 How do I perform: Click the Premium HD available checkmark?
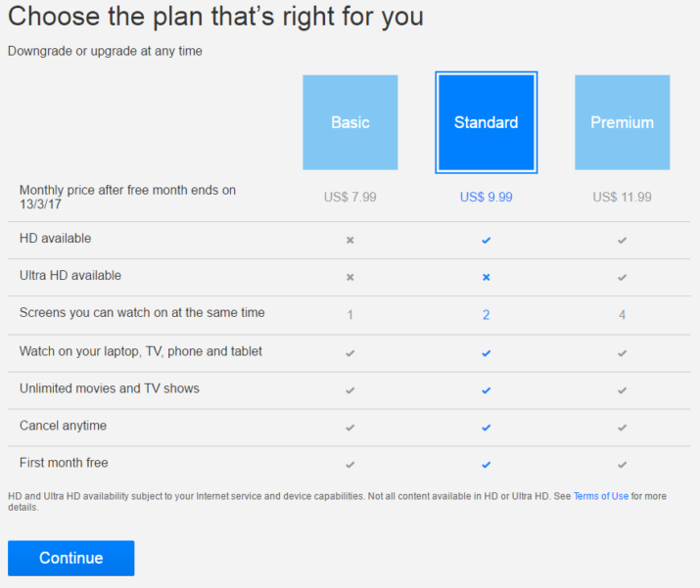(x=622, y=240)
